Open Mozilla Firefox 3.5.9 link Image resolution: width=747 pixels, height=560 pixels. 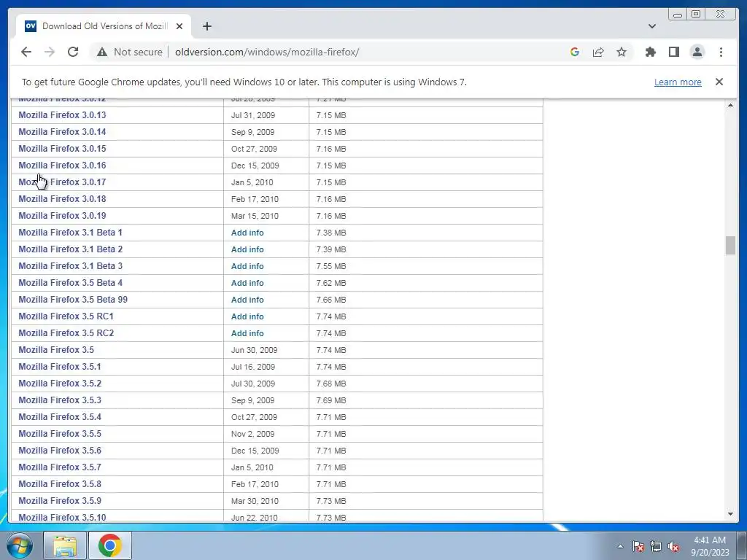coord(60,500)
